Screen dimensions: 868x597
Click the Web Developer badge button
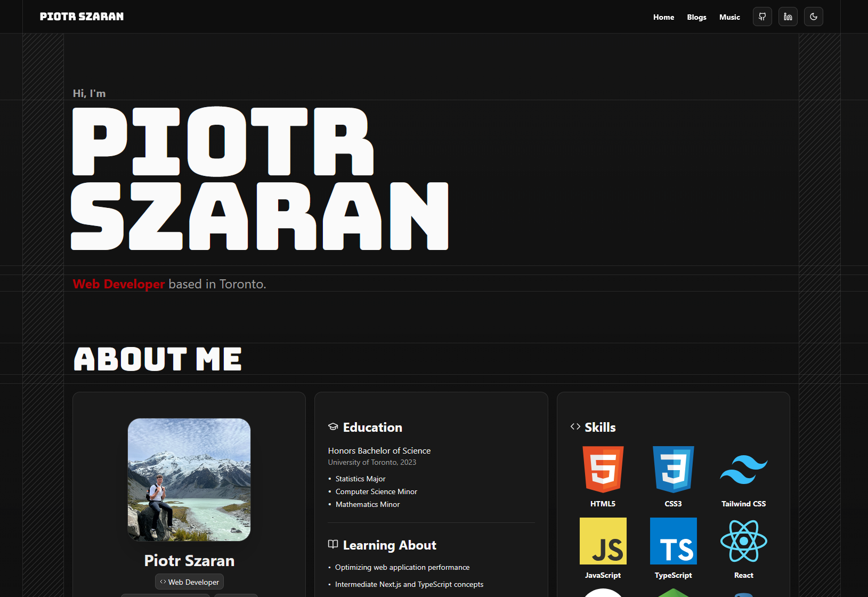point(189,582)
